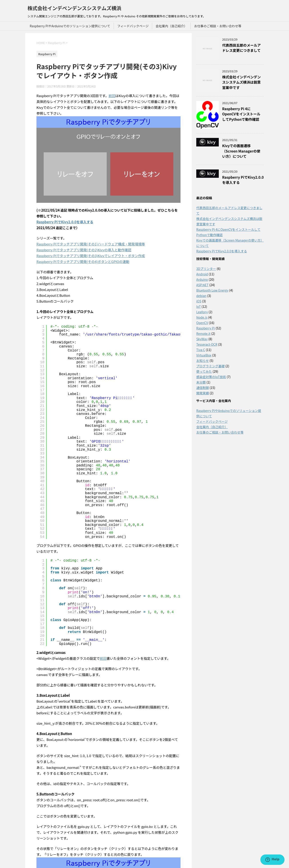Select the debian category
The height and width of the screenshot is (868, 289).
(201, 296)
